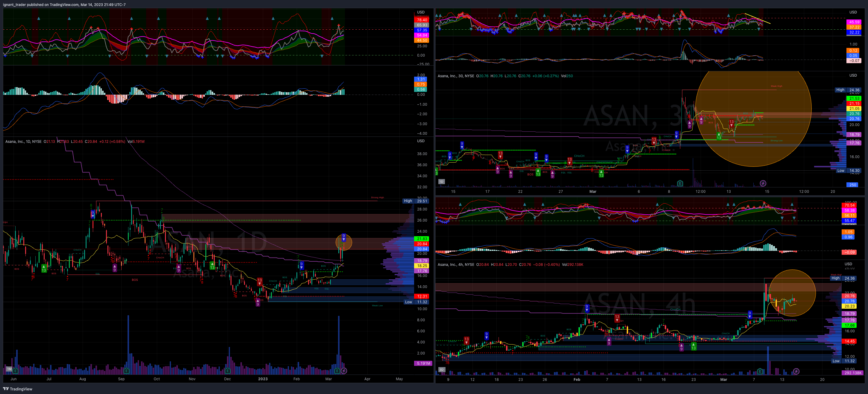The width and height of the screenshot is (868, 394).
Task: Open the March earnings E marker on daily chart
Action: (x=337, y=370)
